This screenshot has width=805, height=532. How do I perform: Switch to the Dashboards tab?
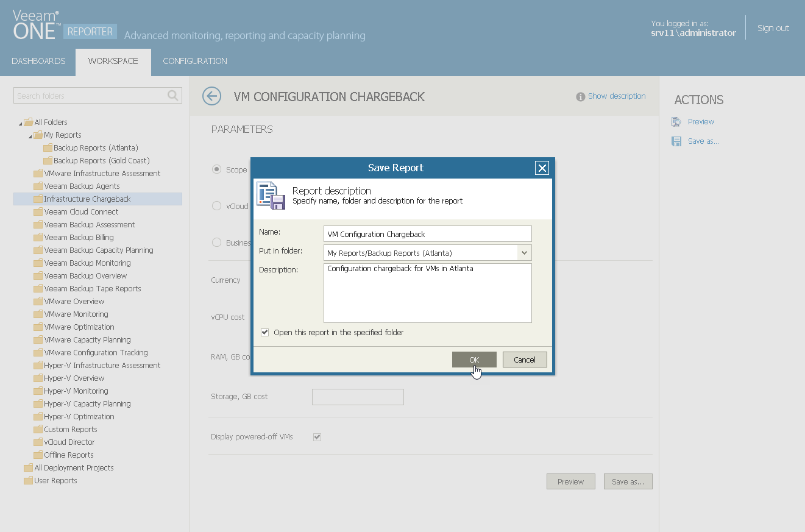point(38,61)
